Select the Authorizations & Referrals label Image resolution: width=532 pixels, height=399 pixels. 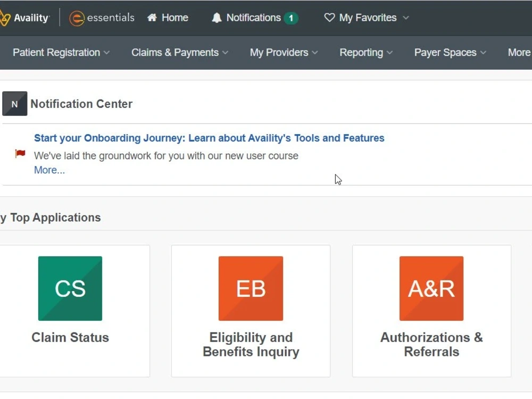click(x=431, y=345)
